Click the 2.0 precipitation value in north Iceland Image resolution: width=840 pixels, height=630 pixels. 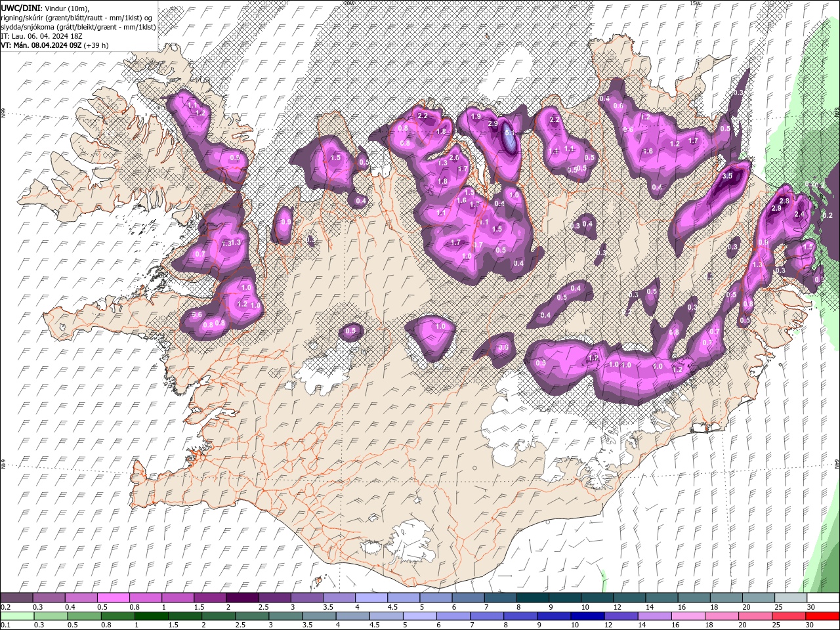(x=453, y=158)
